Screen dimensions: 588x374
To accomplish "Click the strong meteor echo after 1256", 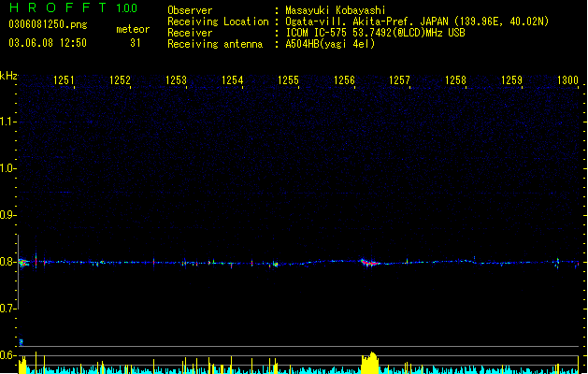I will click(370, 262).
